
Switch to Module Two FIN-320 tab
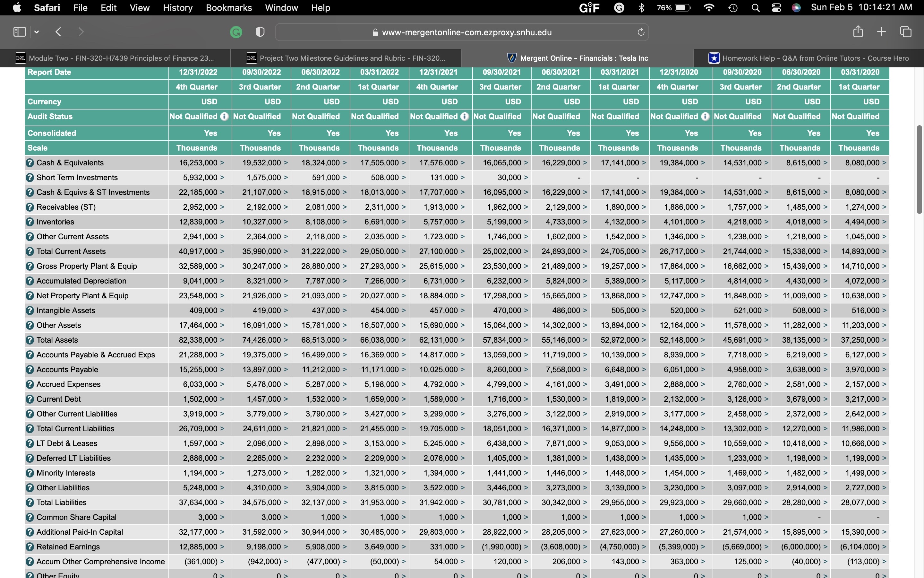pyautogui.click(x=115, y=58)
